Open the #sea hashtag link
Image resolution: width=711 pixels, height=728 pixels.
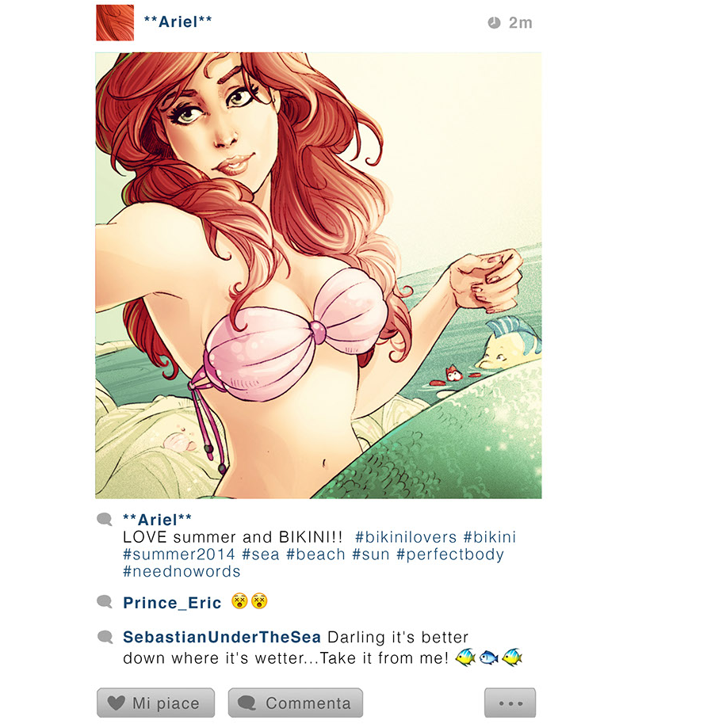[x=261, y=555]
